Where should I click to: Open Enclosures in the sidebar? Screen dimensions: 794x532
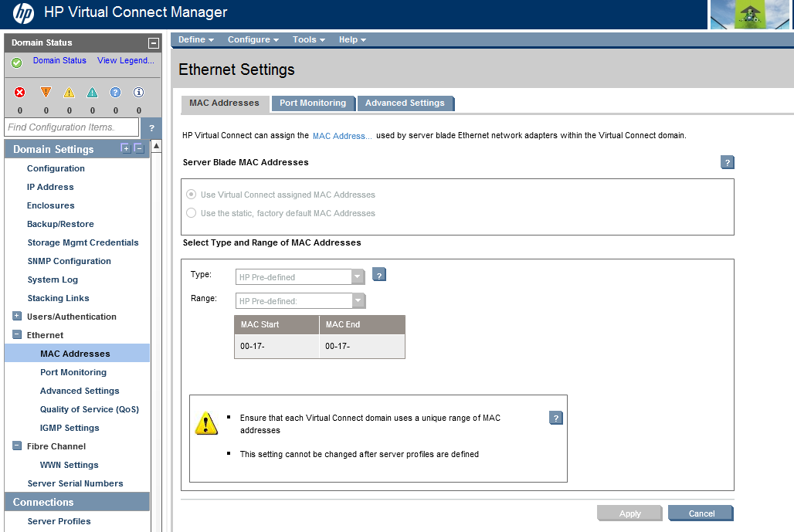click(51, 205)
